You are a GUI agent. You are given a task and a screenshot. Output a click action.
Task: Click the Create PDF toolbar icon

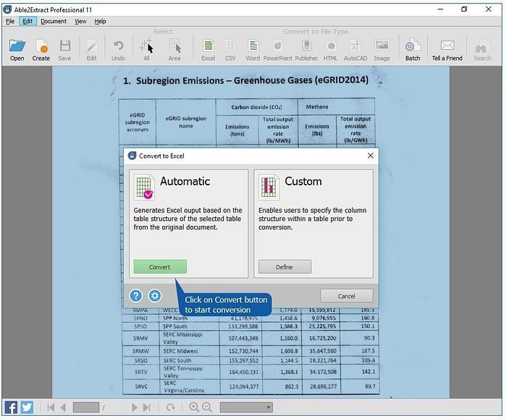pyautogui.click(x=41, y=50)
